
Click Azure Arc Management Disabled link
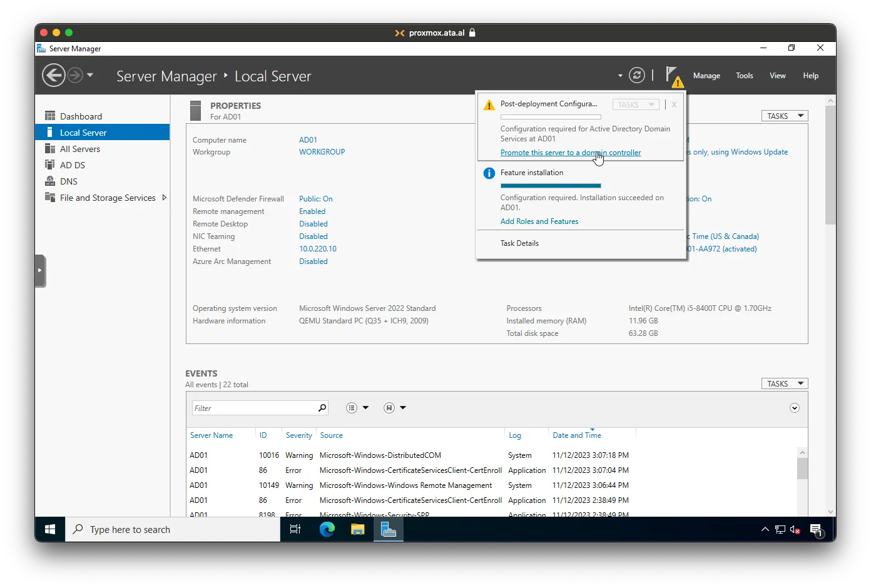(313, 261)
